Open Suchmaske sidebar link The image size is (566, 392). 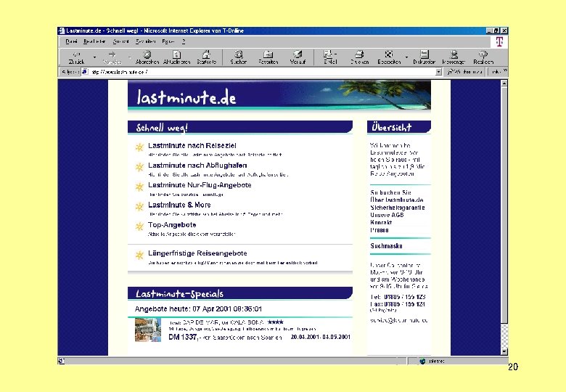coord(386,246)
